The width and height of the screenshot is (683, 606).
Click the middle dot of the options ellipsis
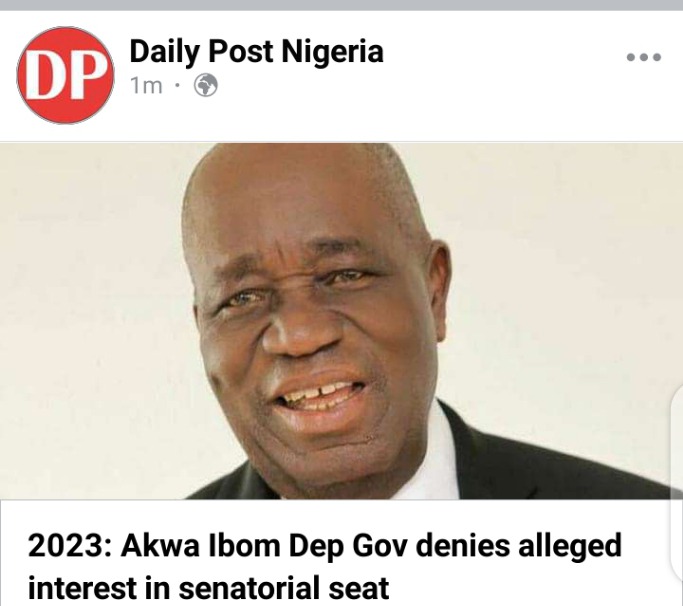click(643, 57)
